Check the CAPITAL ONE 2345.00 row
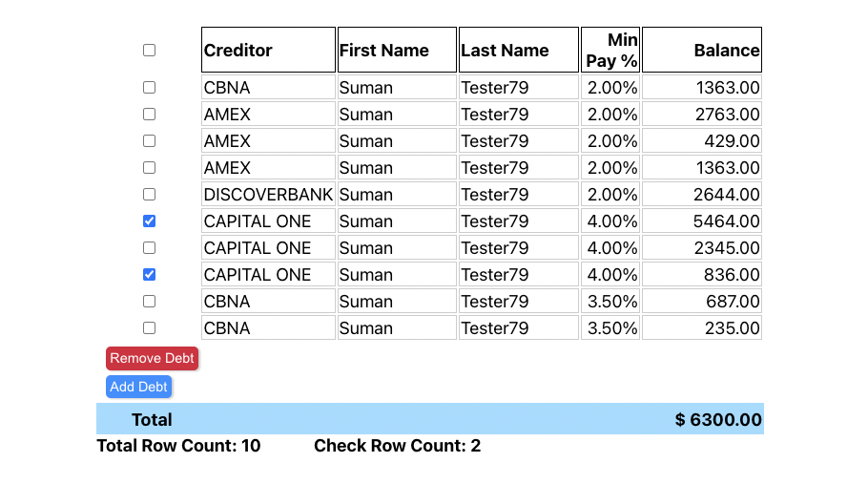Viewport: 868px width, 484px height. 149,247
